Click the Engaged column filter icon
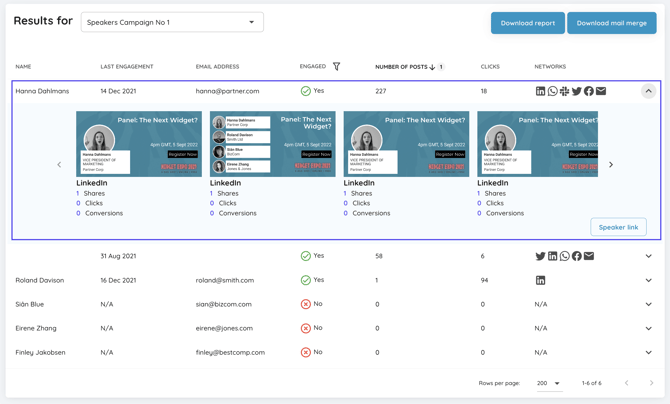The height and width of the screenshot is (404, 670). pyautogui.click(x=336, y=67)
